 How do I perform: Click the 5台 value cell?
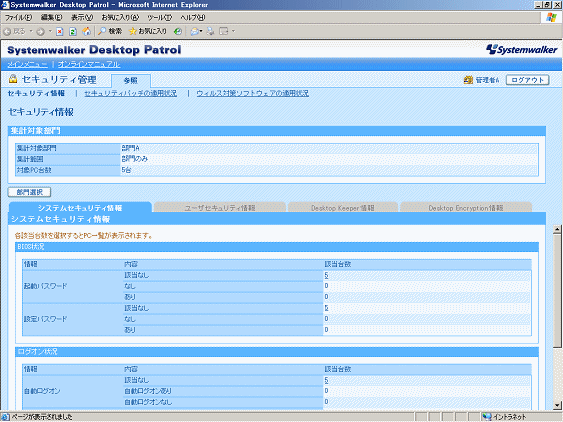[329, 170]
